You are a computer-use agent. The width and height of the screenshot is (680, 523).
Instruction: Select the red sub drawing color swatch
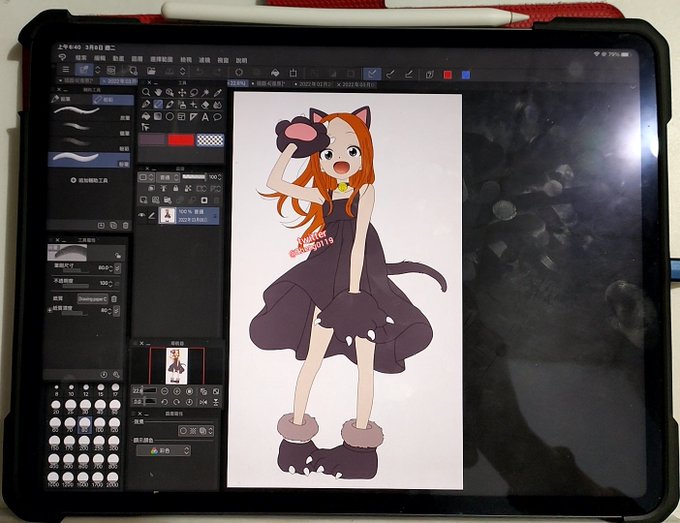pos(180,140)
